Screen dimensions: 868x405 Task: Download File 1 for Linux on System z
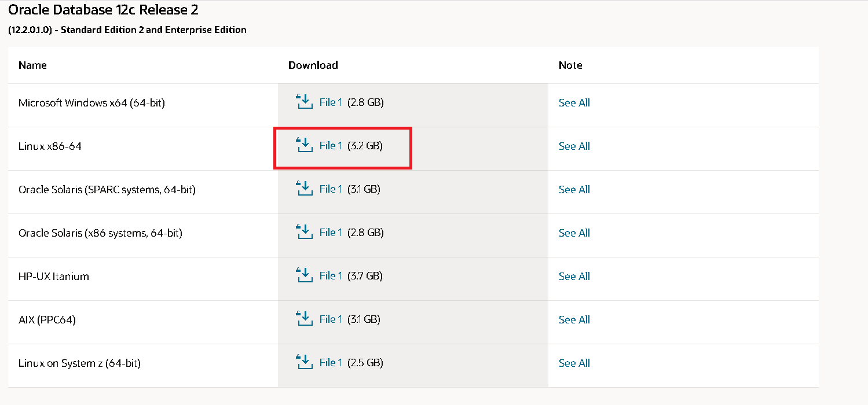point(331,363)
